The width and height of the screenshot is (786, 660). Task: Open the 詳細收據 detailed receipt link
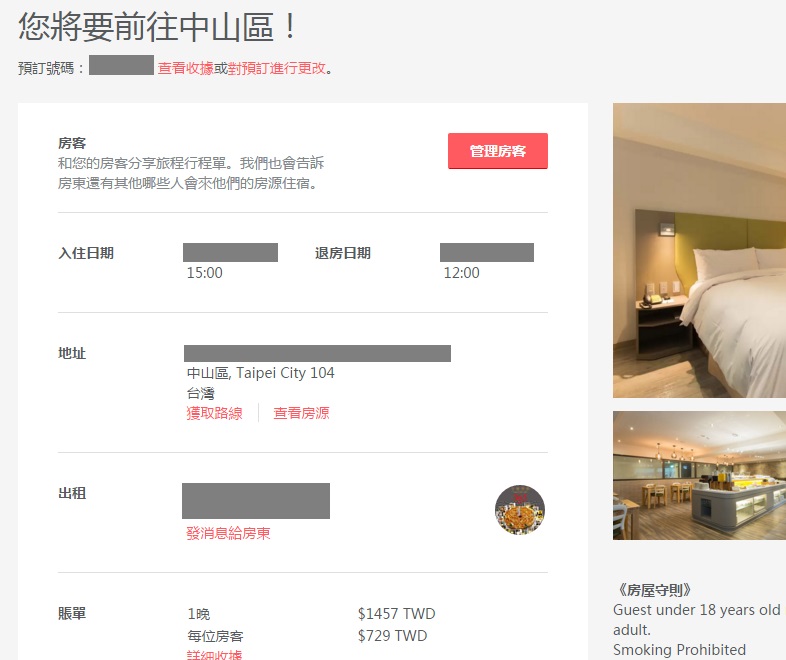(215, 654)
